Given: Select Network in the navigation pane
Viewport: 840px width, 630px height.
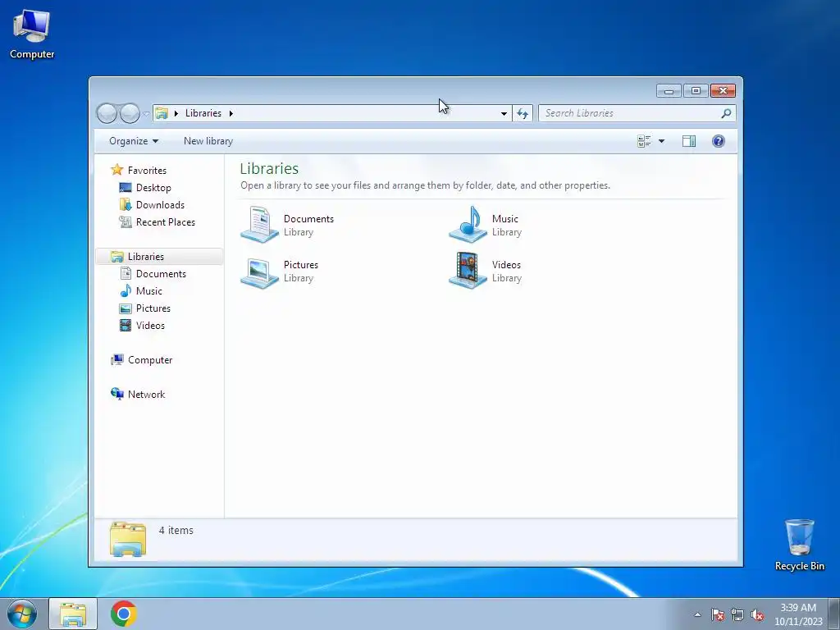Looking at the screenshot, I should [x=146, y=395].
